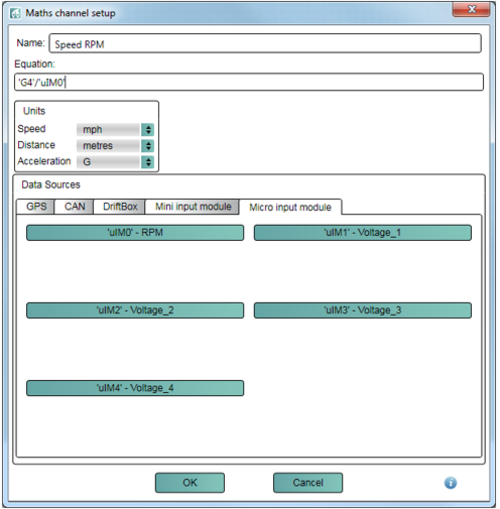Click the Maths channel setup title icon
This screenshot has width=500, height=509.
coord(15,13)
